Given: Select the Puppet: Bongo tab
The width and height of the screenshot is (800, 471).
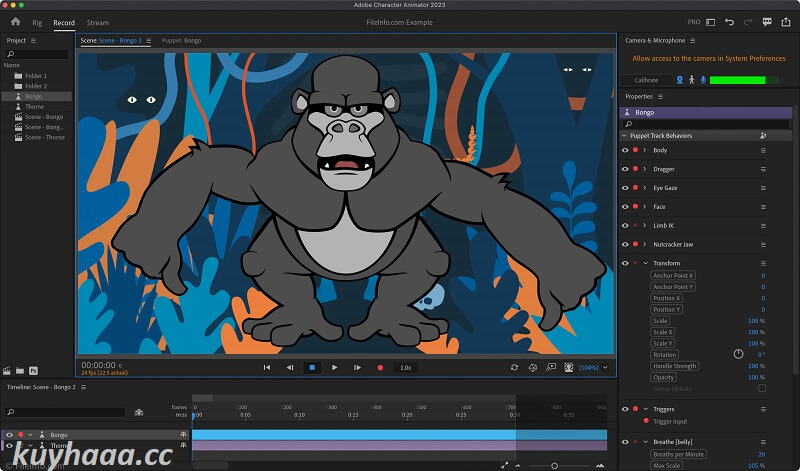Looking at the screenshot, I should pyautogui.click(x=181, y=40).
